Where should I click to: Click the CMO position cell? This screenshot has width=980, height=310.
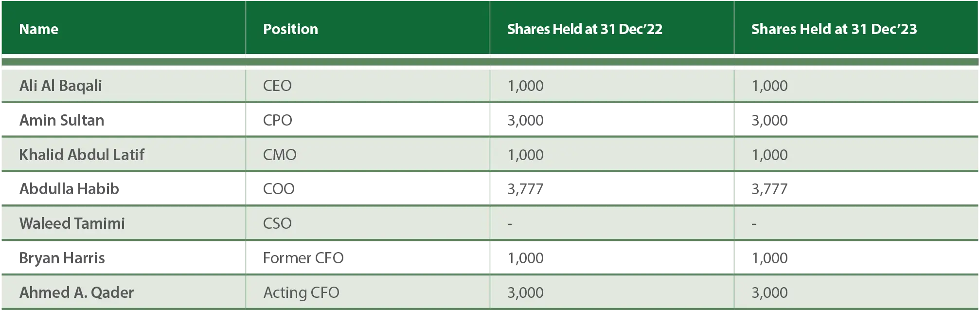[280, 155]
